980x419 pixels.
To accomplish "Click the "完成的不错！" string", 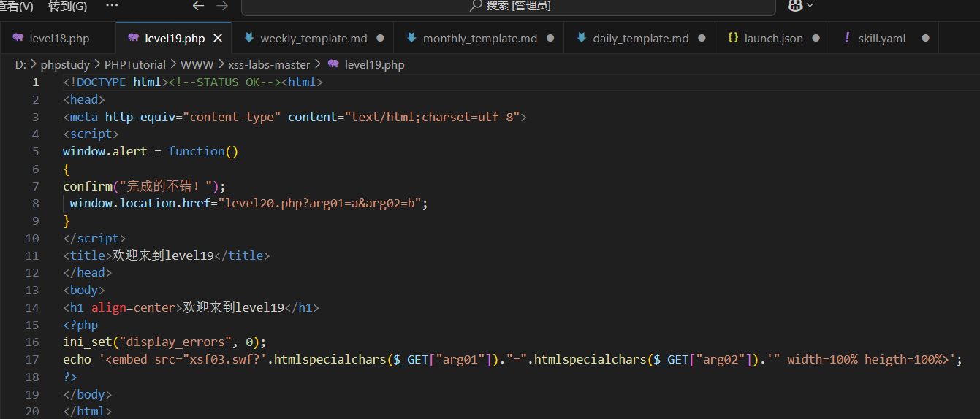I will click(168, 185).
